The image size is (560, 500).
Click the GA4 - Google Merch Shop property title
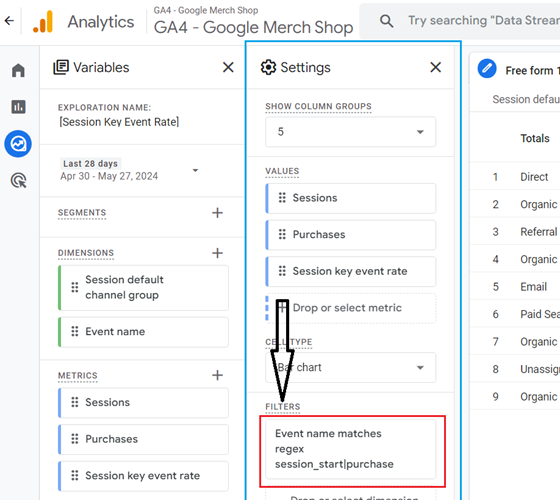point(253,28)
